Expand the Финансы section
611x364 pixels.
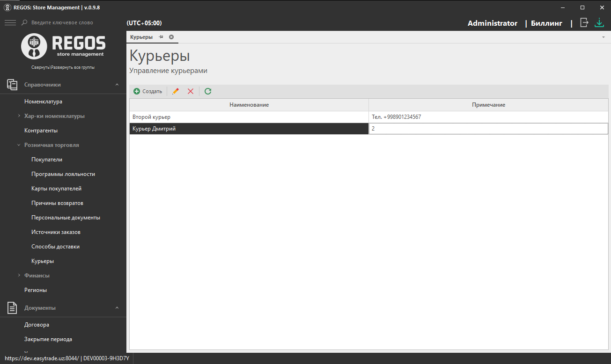tap(19, 276)
